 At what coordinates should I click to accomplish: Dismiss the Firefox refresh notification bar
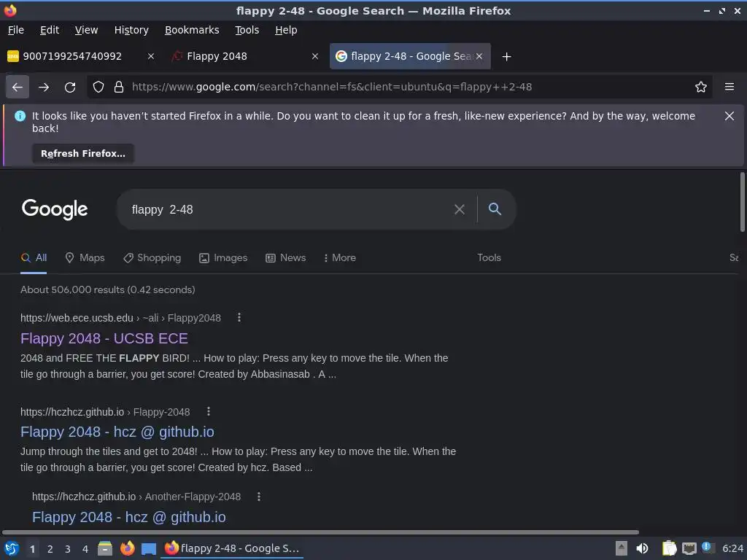(729, 116)
